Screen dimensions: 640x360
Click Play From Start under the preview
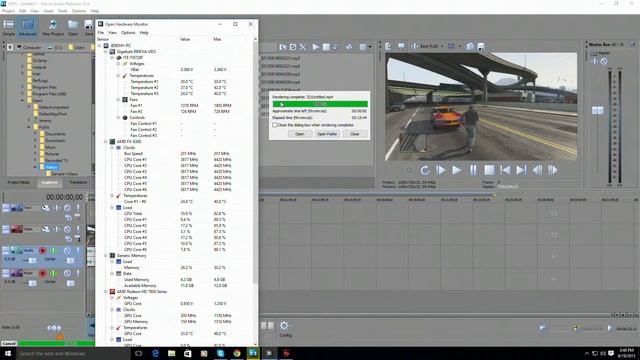440,170
